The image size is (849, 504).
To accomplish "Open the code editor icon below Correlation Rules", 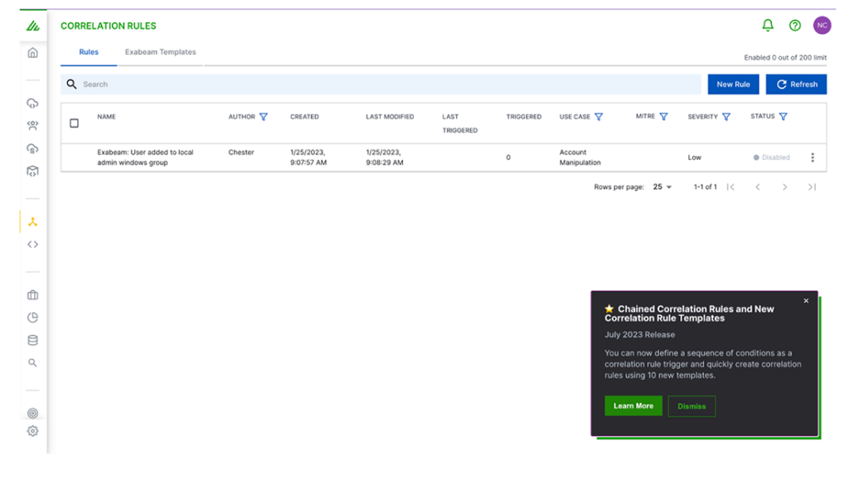I will 32,244.
